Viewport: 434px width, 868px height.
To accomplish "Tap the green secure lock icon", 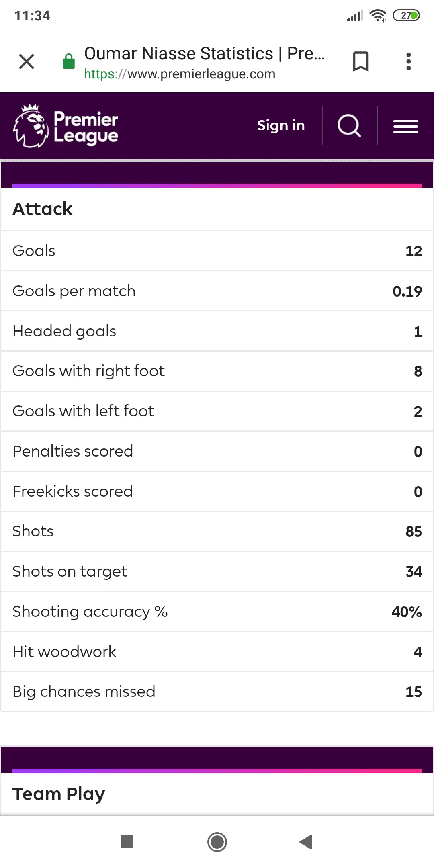I will coord(69,61).
